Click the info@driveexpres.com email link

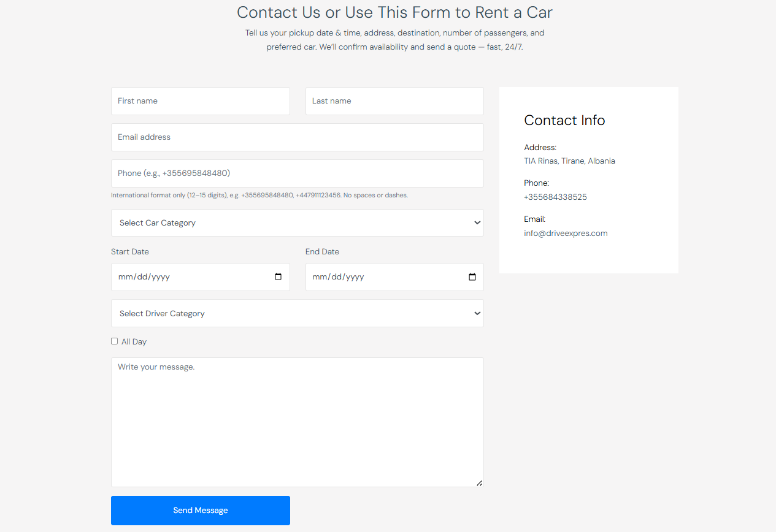click(x=566, y=234)
